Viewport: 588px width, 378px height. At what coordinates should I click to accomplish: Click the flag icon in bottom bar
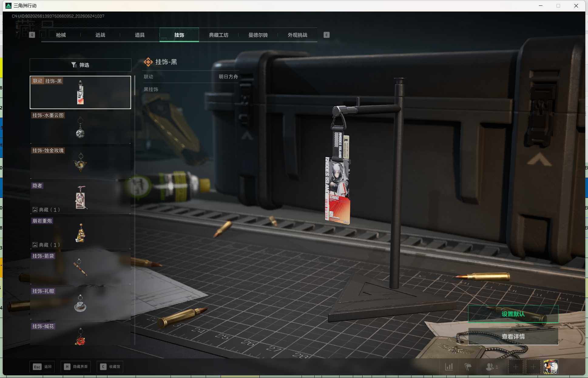point(468,367)
